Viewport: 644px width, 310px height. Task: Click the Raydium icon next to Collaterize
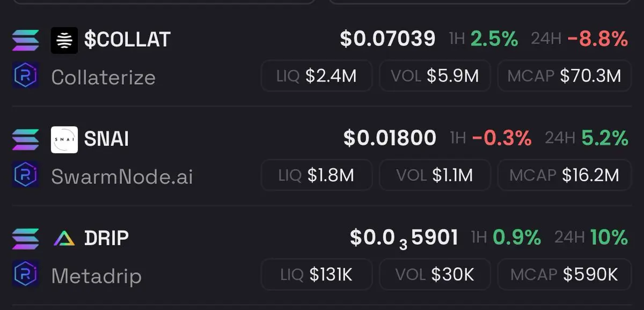point(25,77)
